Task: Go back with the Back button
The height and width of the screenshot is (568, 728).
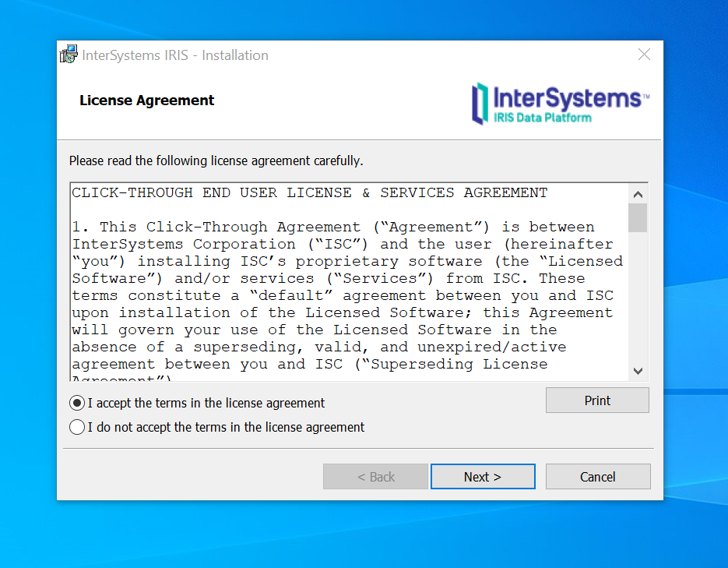Action: pyautogui.click(x=375, y=477)
